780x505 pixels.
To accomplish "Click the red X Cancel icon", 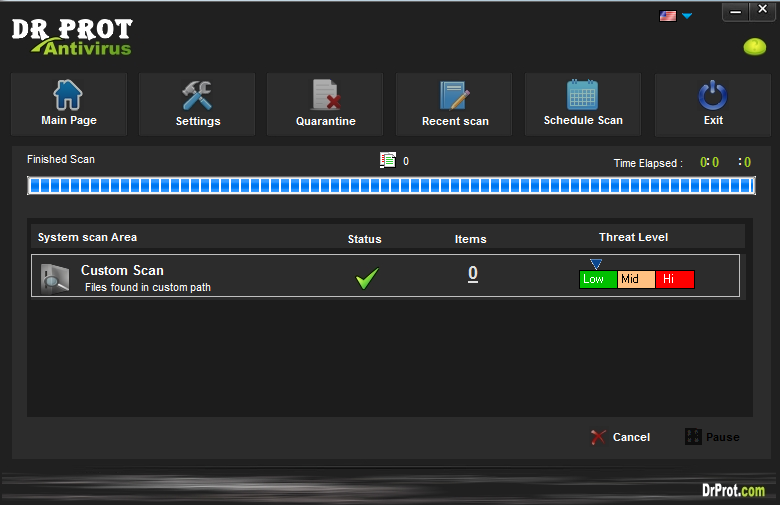I will [x=598, y=437].
